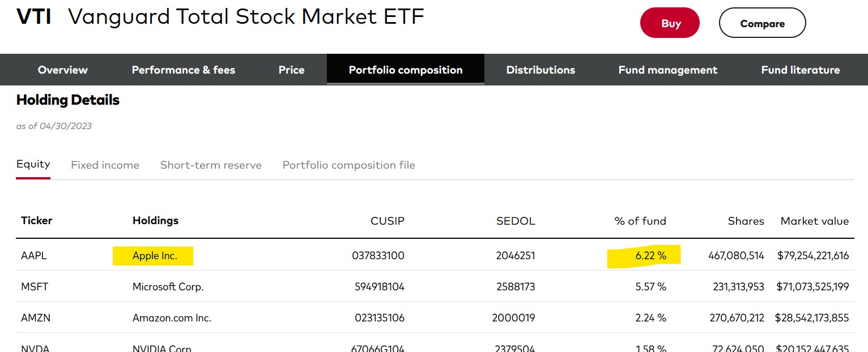Switch to Fixed income sub-tab
868x352 pixels.
(105, 165)
